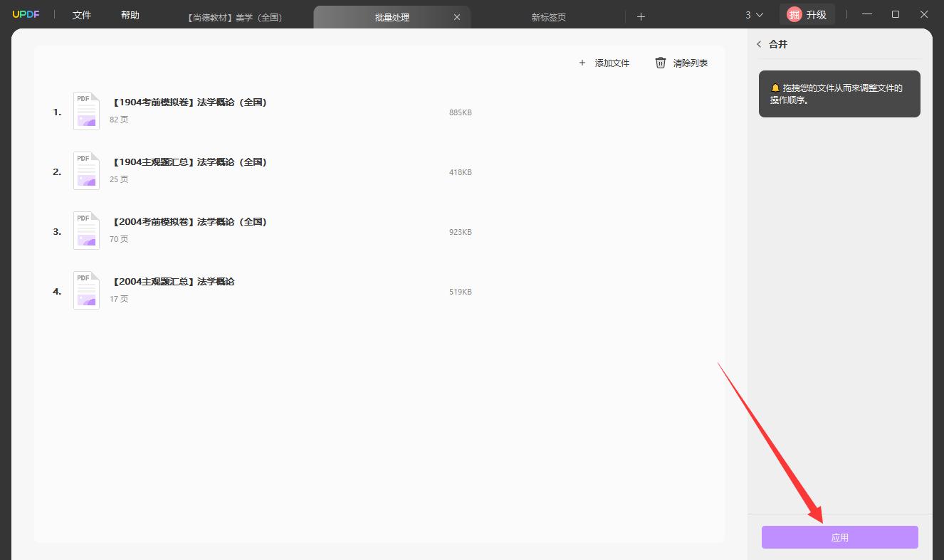The width and height of the screenshot is (944, 560).
Task: Click the 应用 button
Action: pos(840,537)
